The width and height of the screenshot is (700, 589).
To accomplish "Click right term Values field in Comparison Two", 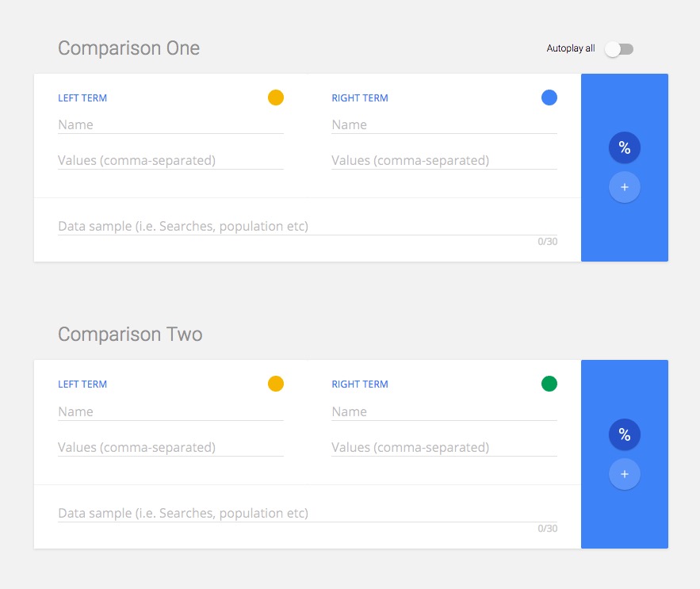I will [x=444, y=448].
